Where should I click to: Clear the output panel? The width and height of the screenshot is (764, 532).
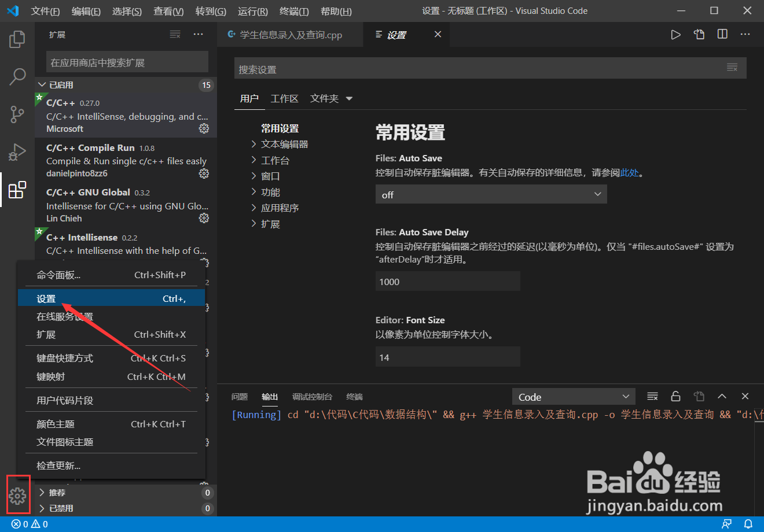point(652,397)
